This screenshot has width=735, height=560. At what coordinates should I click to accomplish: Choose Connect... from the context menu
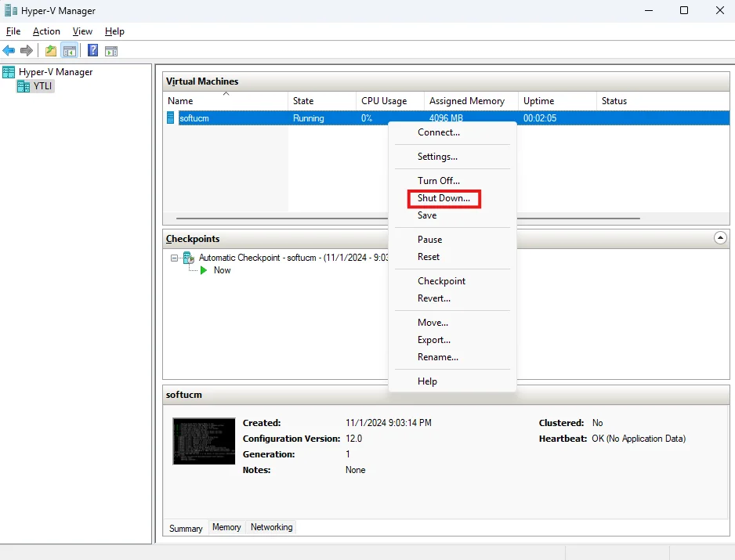coord(452,132)
